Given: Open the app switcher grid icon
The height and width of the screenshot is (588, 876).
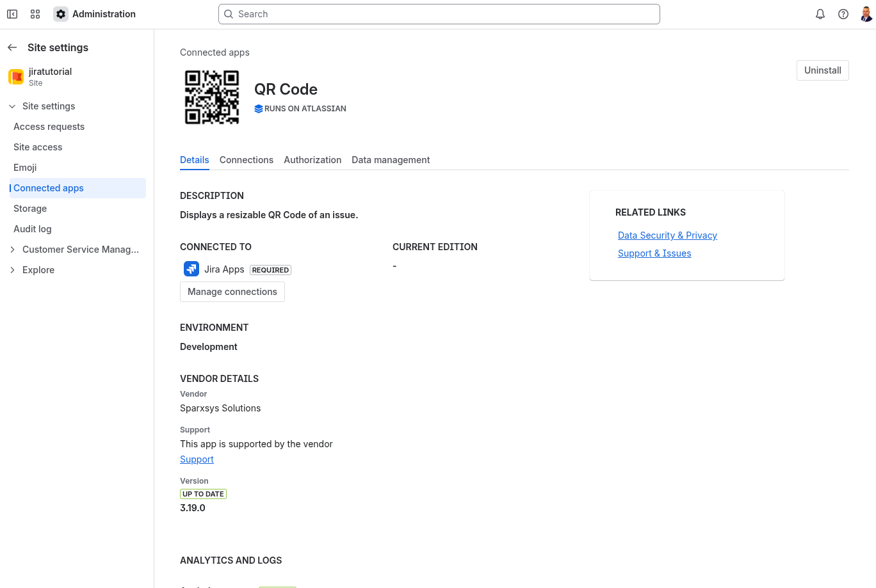Looking at the screenshot, I should 35,14.
